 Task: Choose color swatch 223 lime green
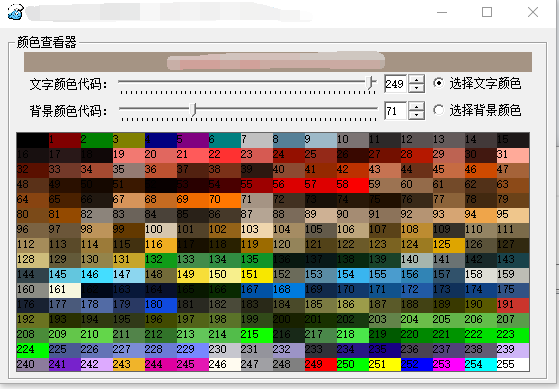513,335
